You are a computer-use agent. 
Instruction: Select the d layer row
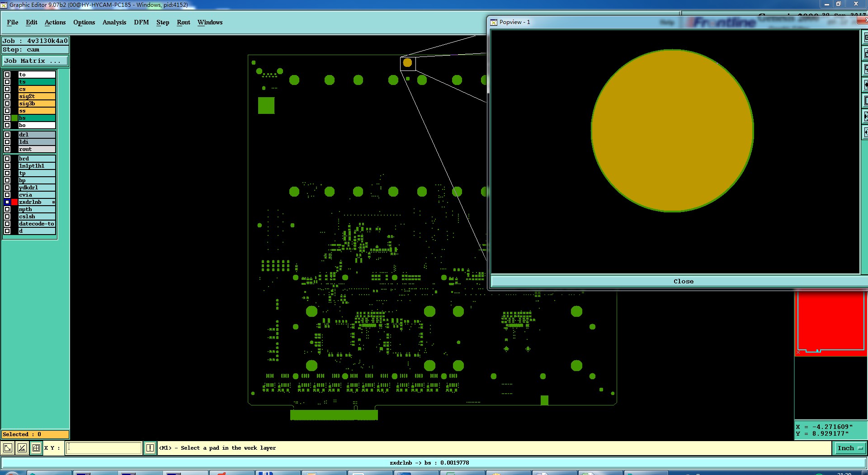coord(37,231)
